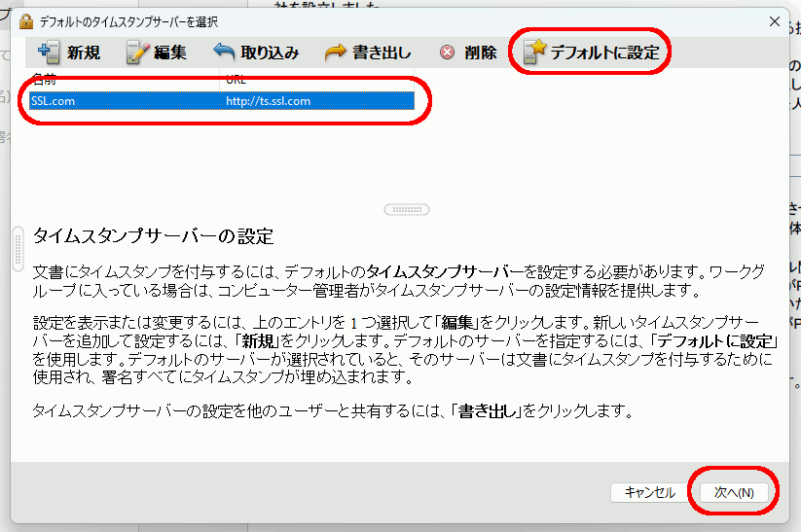Click the lock icon in title bar
The width and height of the screenshot is (801, 532).
(26, 22)
